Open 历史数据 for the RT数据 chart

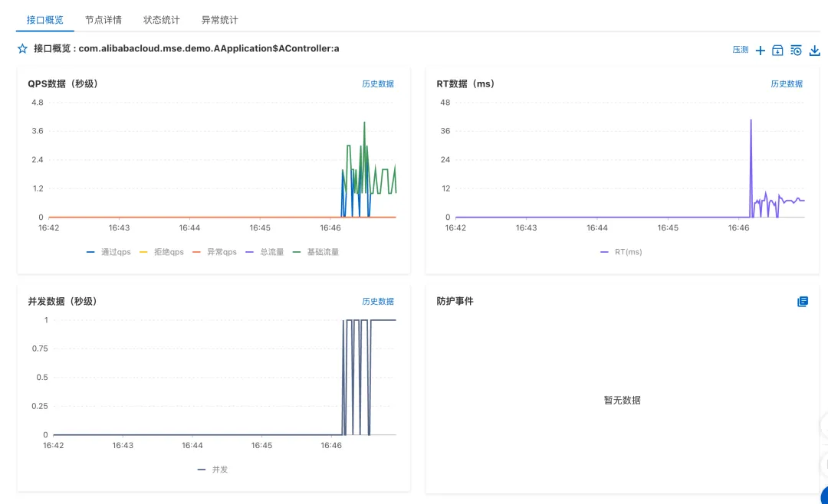coord(787,84)
